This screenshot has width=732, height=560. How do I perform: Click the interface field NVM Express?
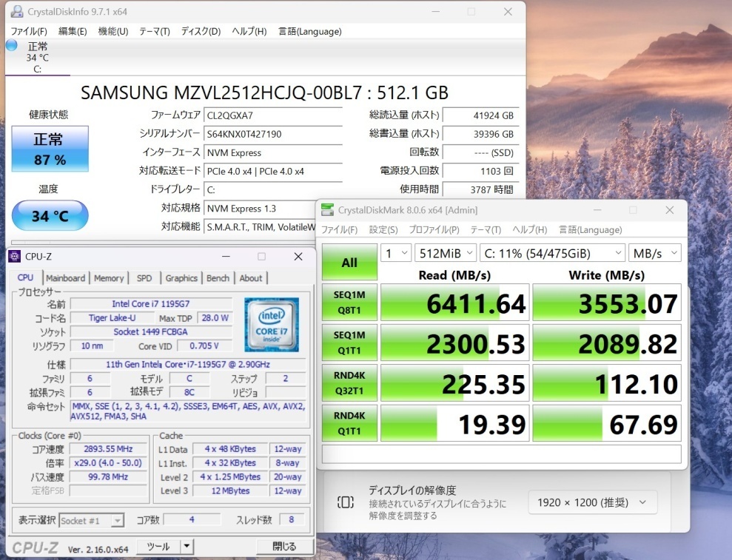[x=273, y=152]
